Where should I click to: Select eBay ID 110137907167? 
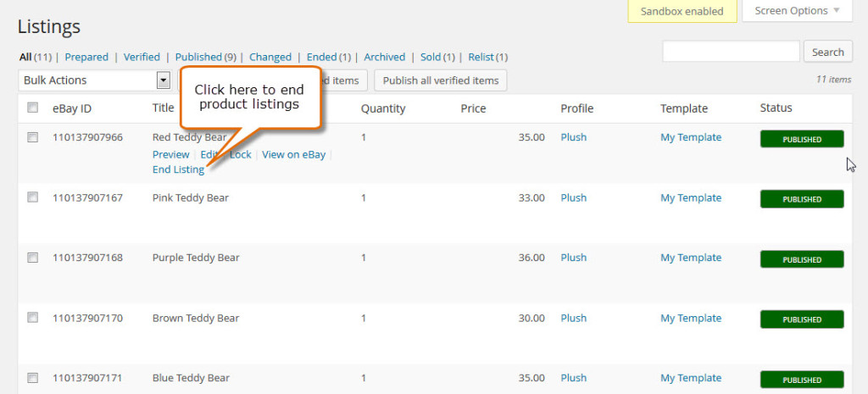87,197
